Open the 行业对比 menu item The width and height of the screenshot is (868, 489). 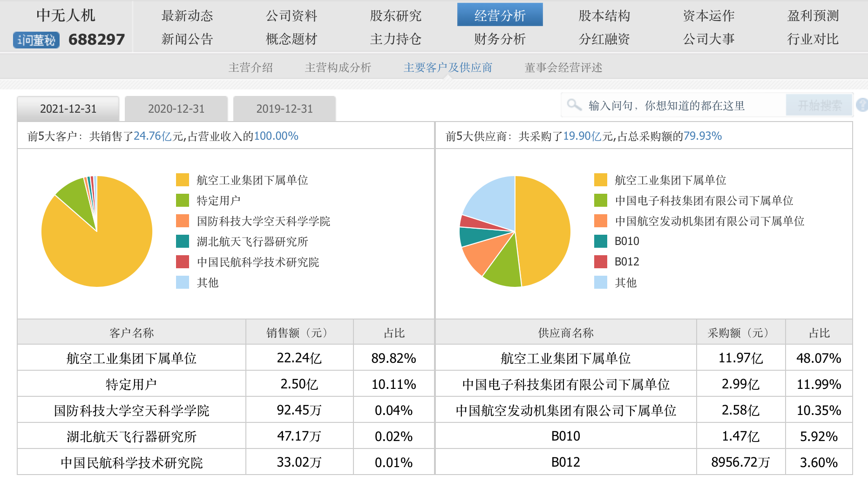[x=813, y=39]
